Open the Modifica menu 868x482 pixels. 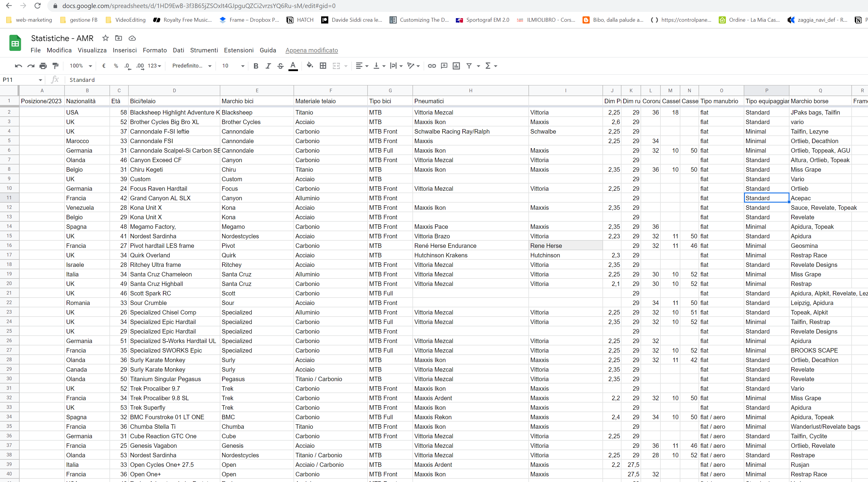(x=59, y=50)
